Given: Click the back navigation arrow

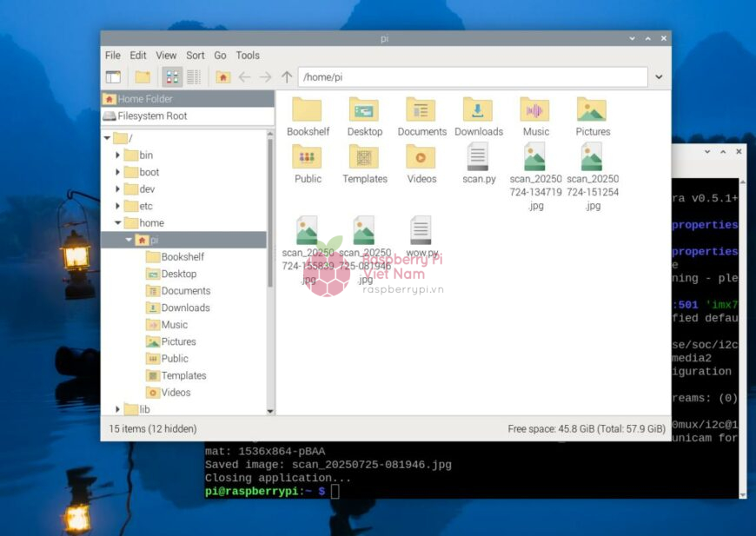Looking at the screenshot, I should pos(245,77).
